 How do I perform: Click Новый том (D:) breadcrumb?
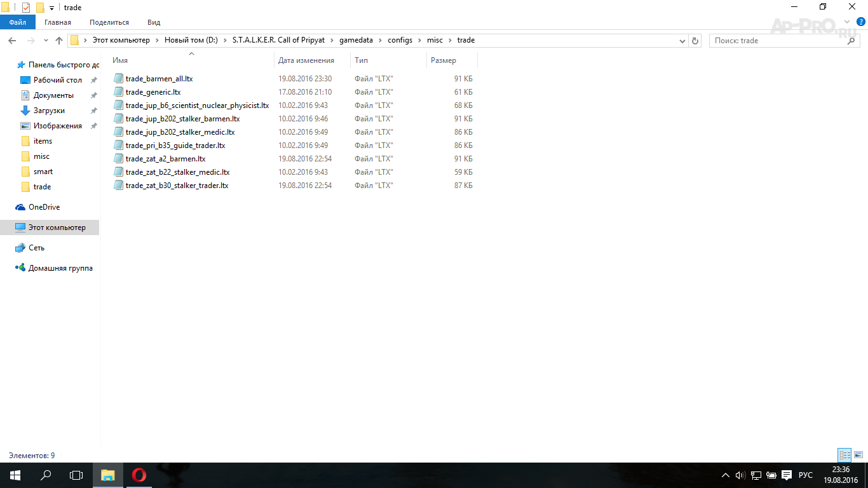[191, 40]
